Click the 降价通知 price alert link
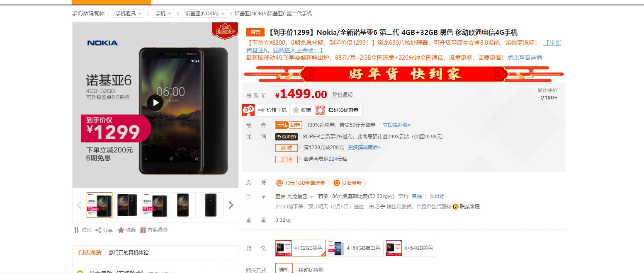The image size is (644, 273). point(343,95)
